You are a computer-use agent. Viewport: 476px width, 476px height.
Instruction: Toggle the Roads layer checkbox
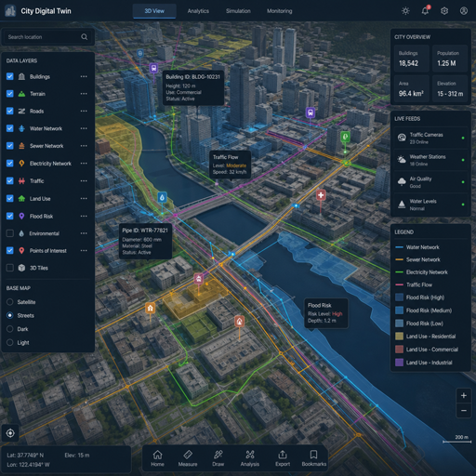pos(10,111)
